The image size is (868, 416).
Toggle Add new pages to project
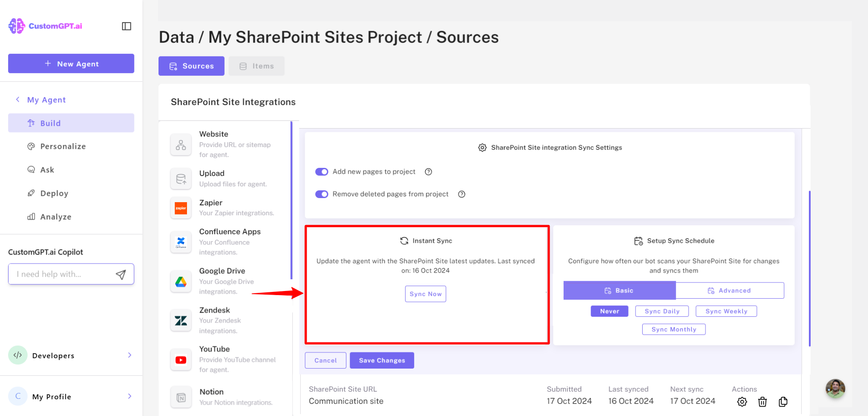coord(322,172)
